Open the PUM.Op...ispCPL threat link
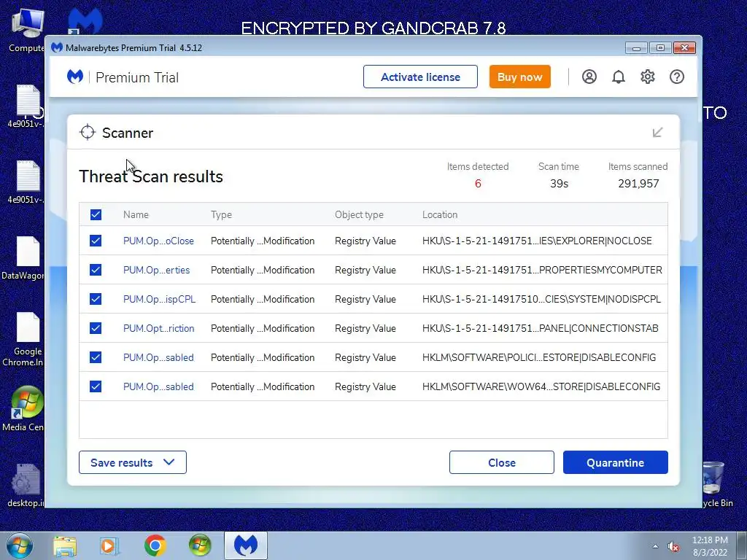747x560 pixels. [x=159, y=299]
